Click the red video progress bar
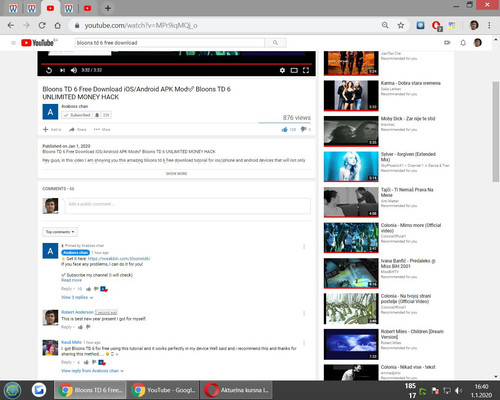 pos(176,63)
